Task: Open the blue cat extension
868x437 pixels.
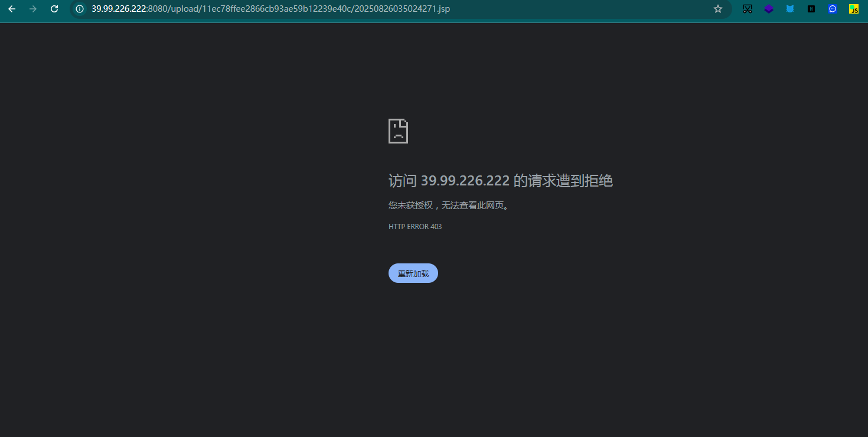Action: point(790,9)
